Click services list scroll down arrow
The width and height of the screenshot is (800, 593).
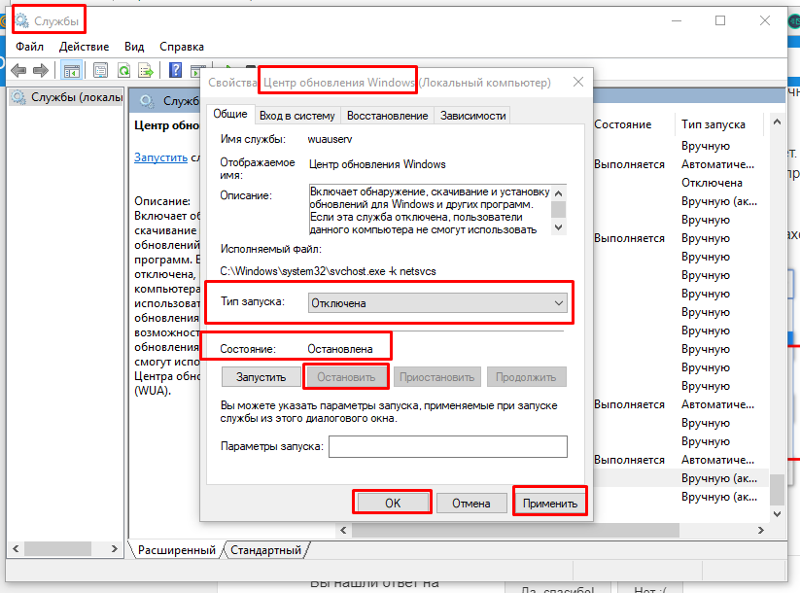pos(777,514)
